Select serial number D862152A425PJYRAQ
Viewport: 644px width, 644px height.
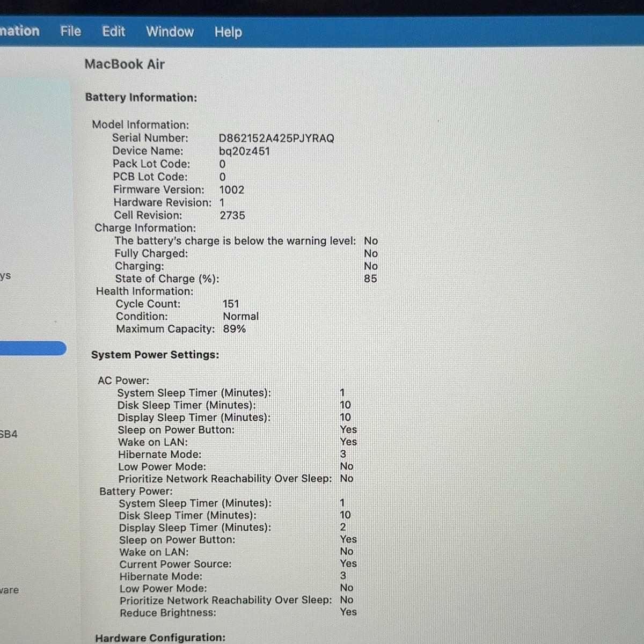tap(276, 138)
